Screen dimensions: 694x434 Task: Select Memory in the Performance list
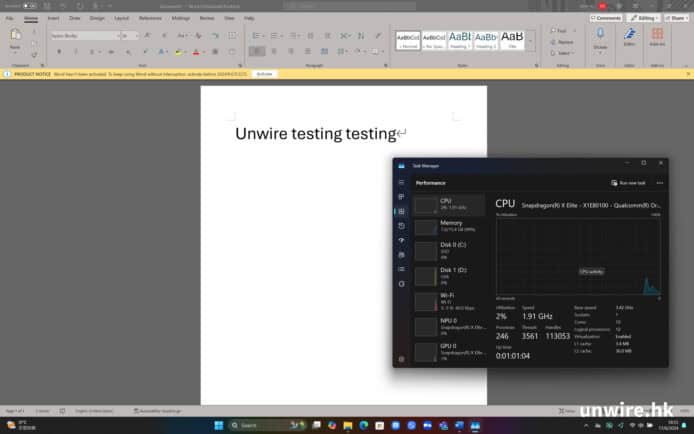[x=448, y=226]
